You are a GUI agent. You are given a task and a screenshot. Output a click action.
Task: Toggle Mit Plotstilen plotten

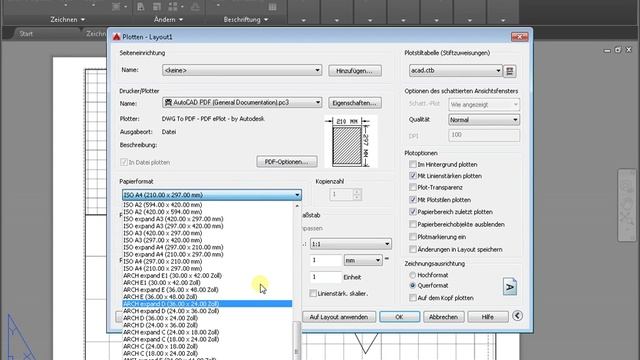click(x=413, y=200)
